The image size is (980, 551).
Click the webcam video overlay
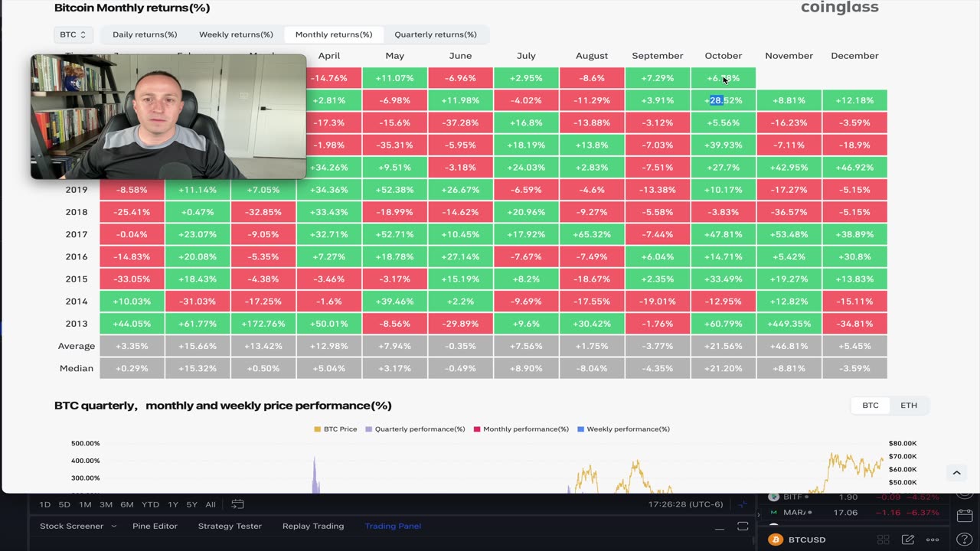[168, 116]
